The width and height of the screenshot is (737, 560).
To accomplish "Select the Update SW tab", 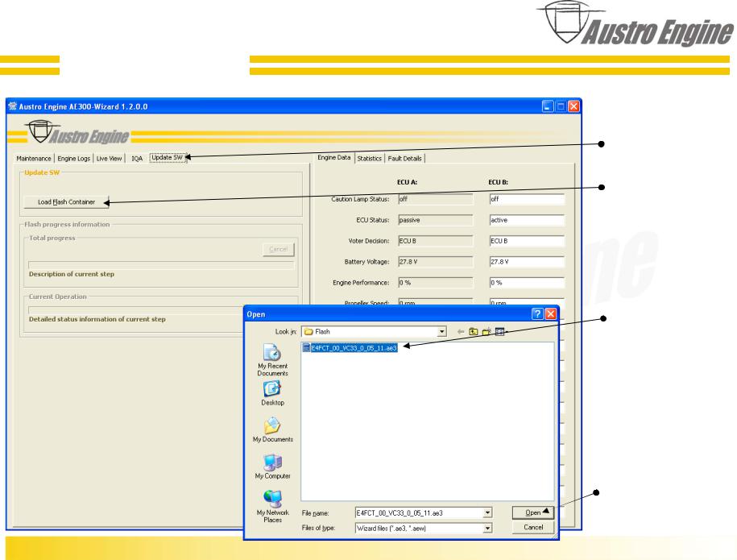I will (x=168, y=157).
